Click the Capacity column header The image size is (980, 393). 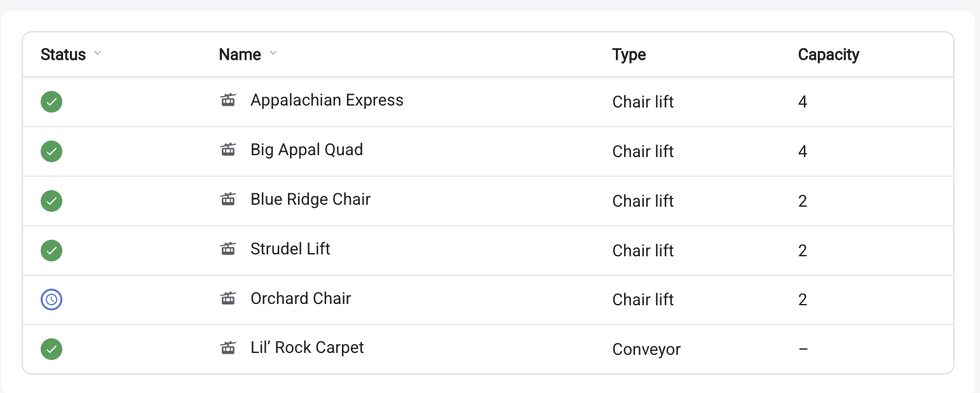[829, 55]
